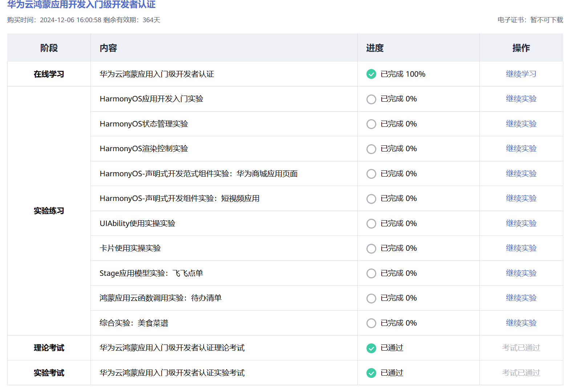Viewport: 588px width, 387px height.
Task: Select the 理论考试 stage cell
Action: coord(49,348)
